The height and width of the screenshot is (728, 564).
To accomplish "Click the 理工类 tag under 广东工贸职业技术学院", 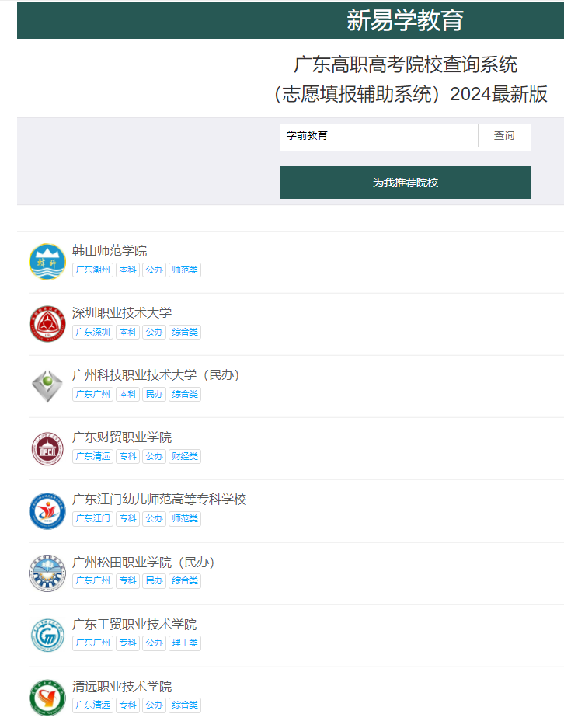I will [x=185, y=643].
